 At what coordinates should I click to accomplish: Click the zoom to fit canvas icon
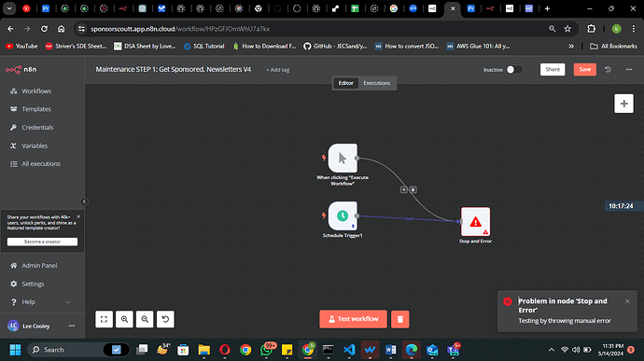(x=104, y=319)
